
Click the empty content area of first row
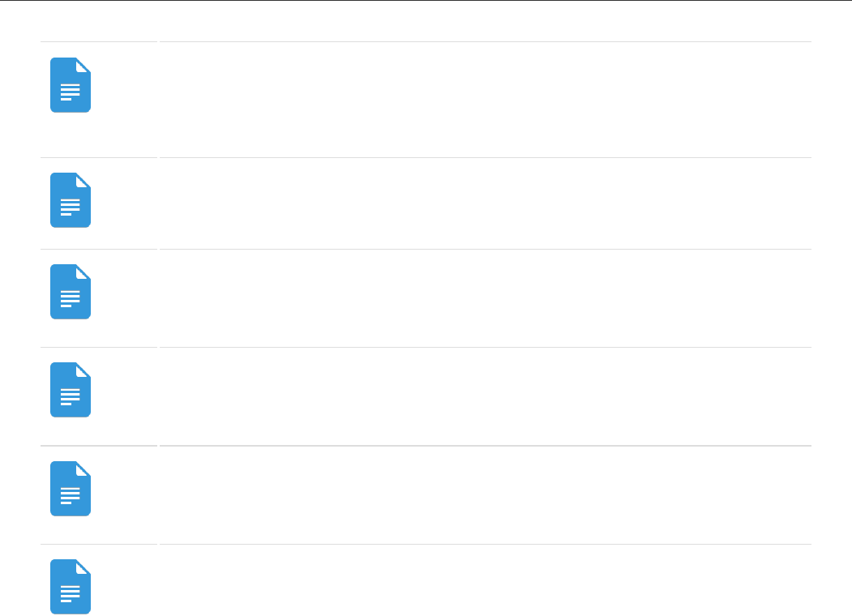[485, 100]
